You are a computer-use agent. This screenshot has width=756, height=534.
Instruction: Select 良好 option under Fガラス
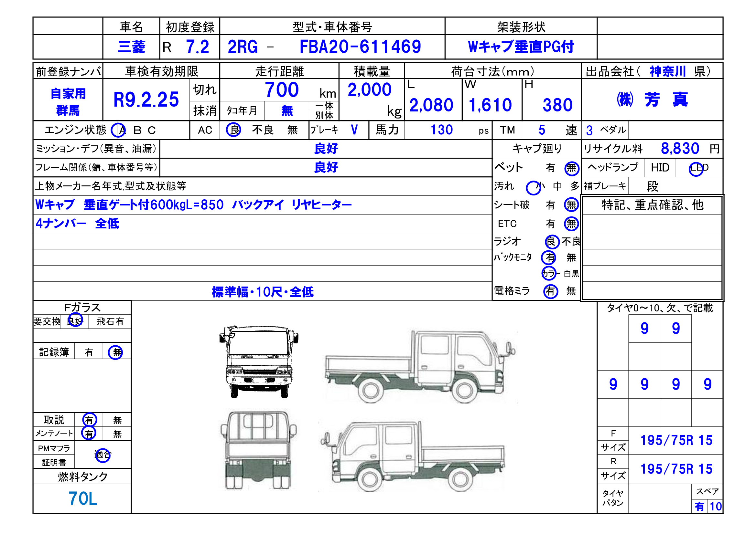tap(75, 321)
